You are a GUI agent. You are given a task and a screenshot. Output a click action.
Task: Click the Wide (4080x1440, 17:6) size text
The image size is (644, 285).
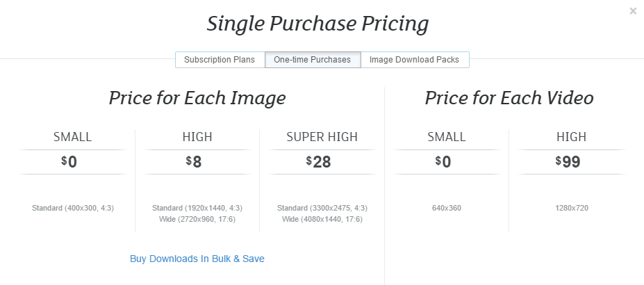pos(322,220)
